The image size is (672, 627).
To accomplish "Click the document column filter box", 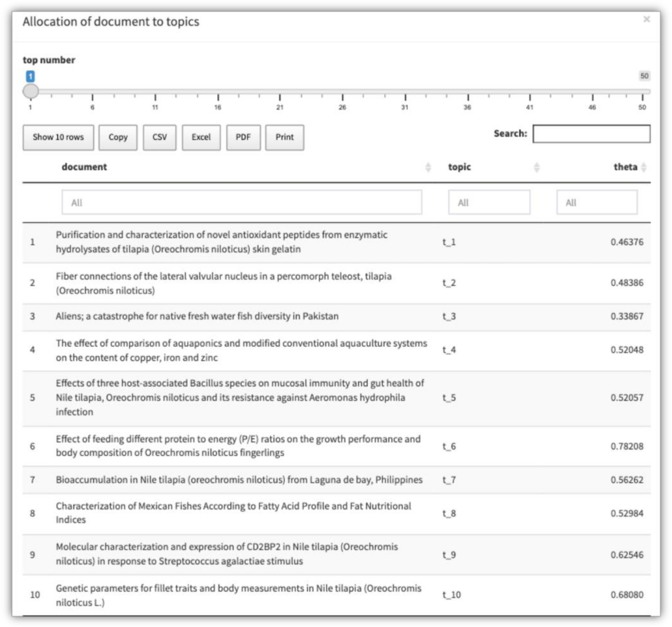I will pyautogui.click(x=241, y=203).
